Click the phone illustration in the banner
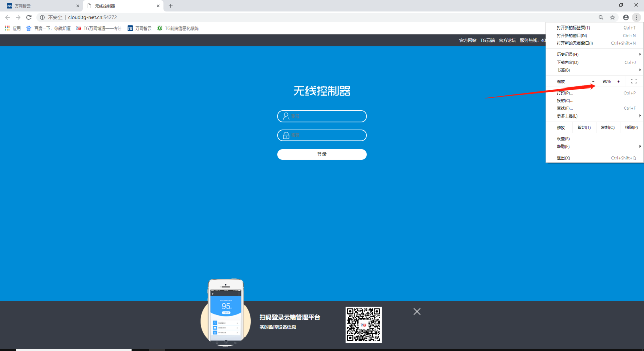This screenshot has height=351, width=644. 226,311
